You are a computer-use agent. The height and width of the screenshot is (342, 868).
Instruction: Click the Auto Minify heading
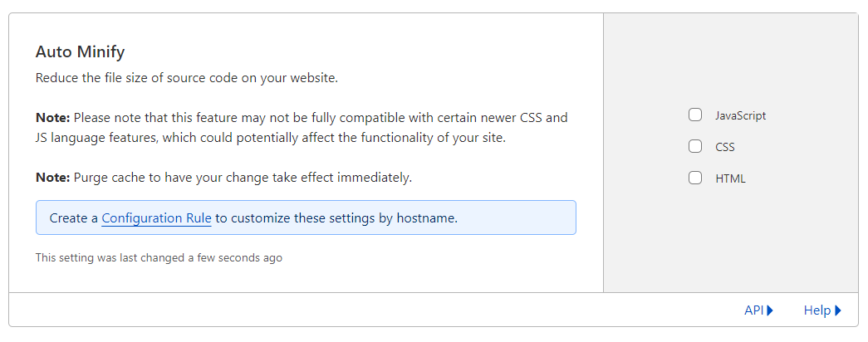(81, 52)
